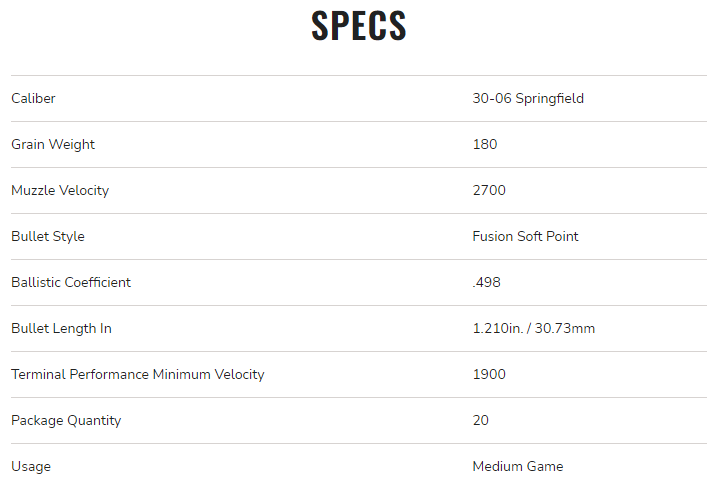Click the SPECS heading
The height and width of the screenshot is (483, 716).
tap(358, 26)
